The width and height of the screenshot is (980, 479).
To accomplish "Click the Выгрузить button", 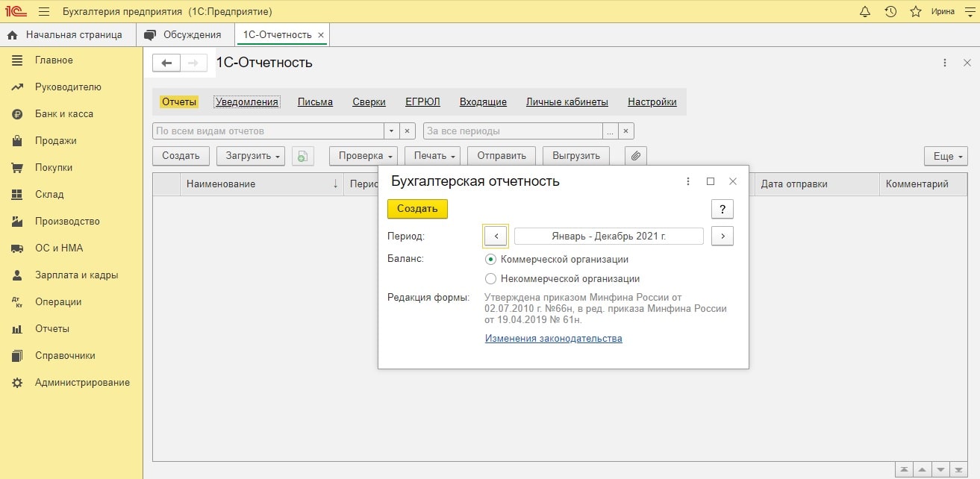I will coord(576,156).
